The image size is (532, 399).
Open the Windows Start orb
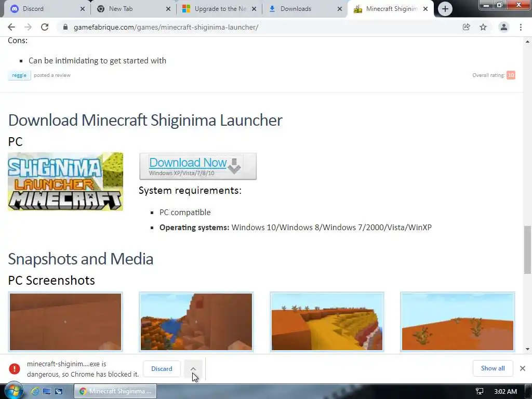[14, 391]
